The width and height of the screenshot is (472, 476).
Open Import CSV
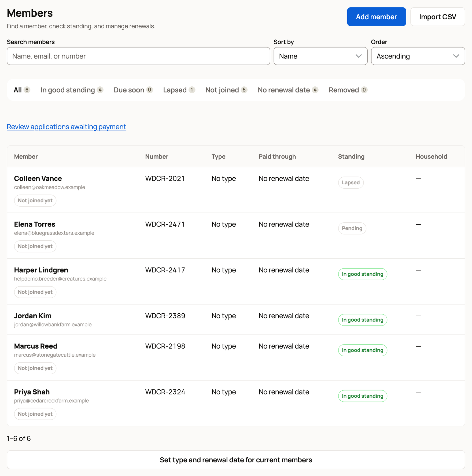(x=437, y=17)
